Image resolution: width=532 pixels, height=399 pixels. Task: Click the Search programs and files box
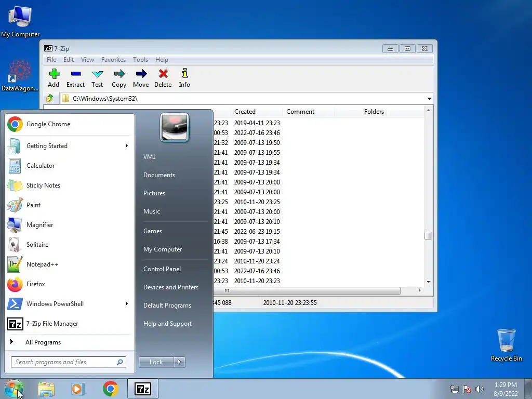[x=69, y=362]
